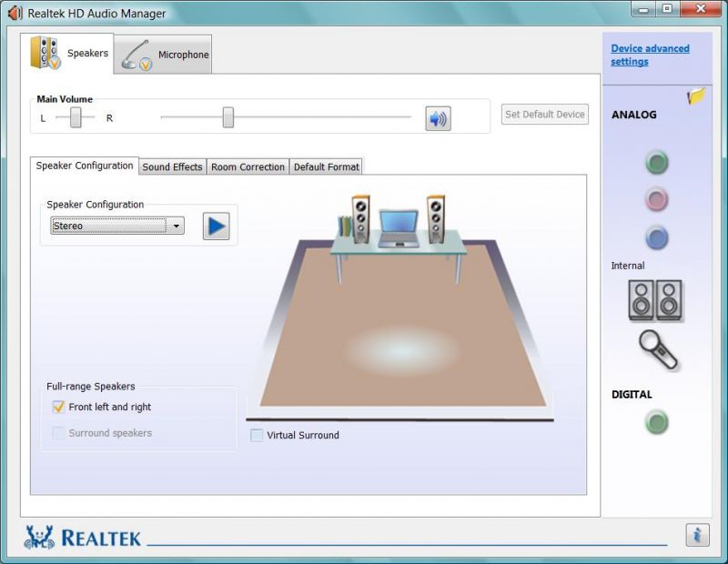Click the blue analog jack

pos(656,238)
